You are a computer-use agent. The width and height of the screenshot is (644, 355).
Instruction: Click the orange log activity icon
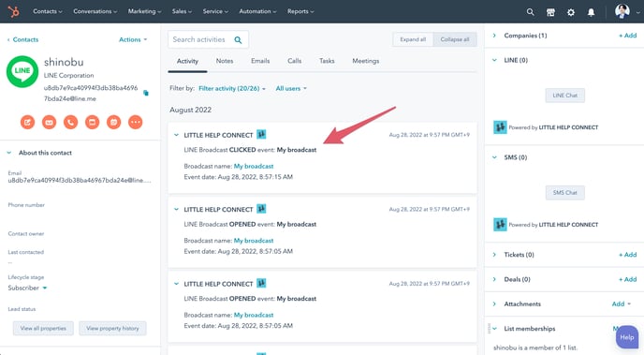(x=92, y=122)
